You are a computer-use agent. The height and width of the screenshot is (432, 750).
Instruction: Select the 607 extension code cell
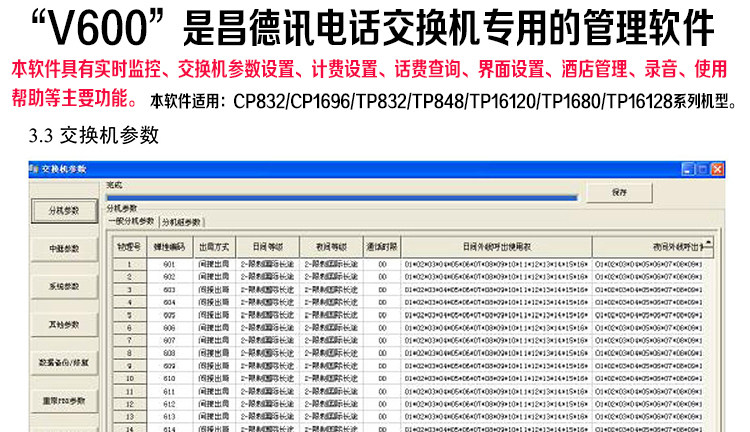169,341
